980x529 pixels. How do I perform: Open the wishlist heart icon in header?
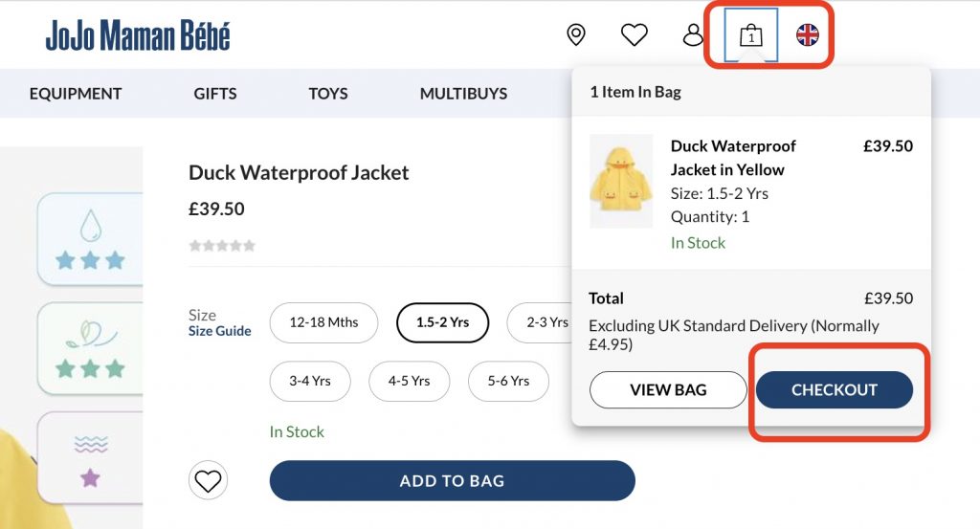pyautogui.click(x=635, y=35)
